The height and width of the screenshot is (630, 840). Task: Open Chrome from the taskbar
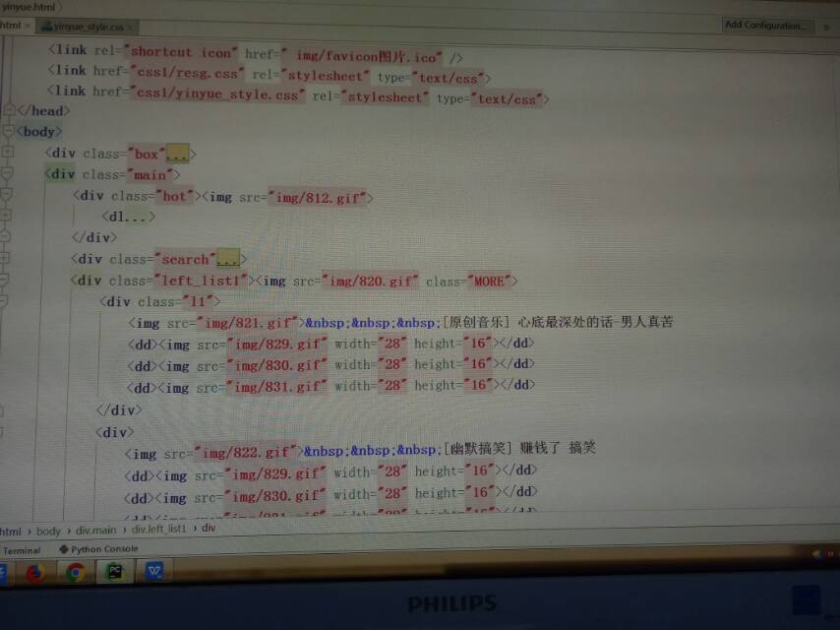(x=76, y=573)
